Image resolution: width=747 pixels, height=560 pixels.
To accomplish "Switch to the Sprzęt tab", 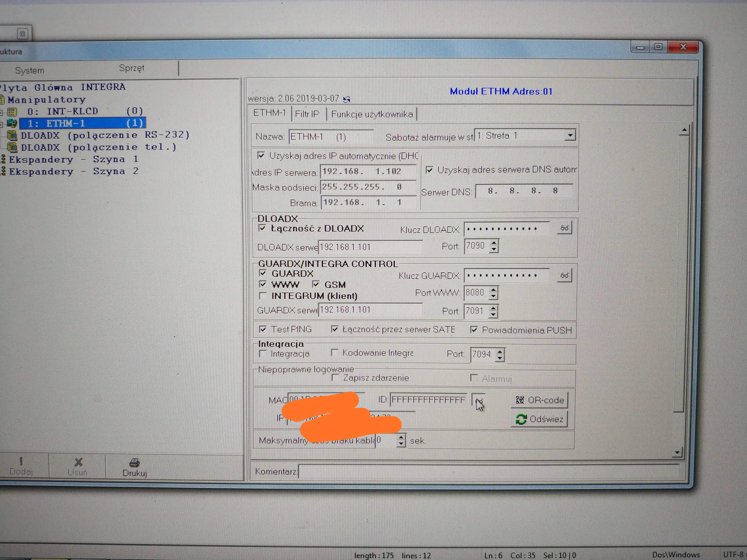I will pyautogui.click(x=132, y=68).
